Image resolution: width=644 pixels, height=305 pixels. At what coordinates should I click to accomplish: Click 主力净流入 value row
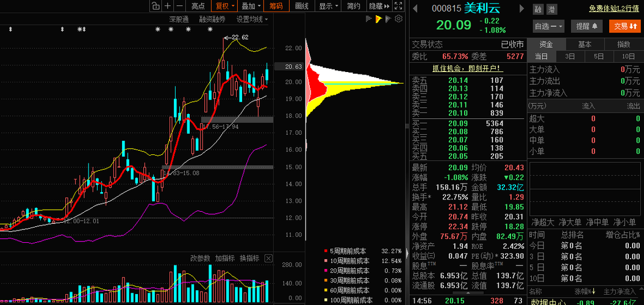tap(585, 93)
